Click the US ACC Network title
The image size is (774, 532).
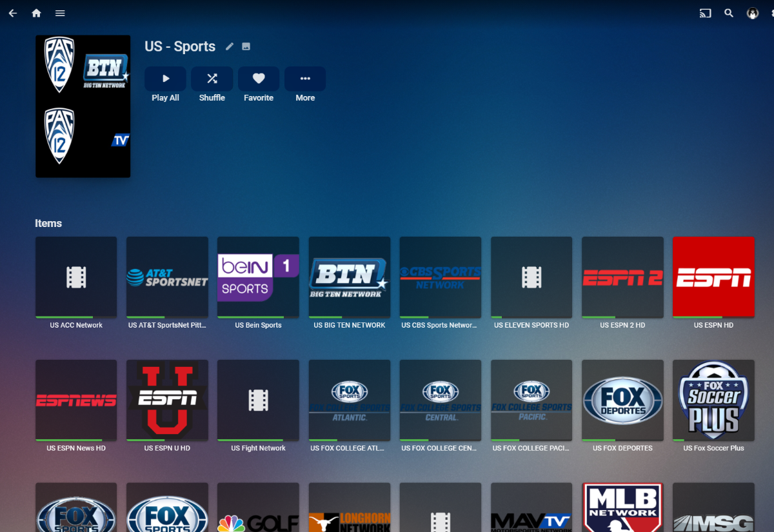[x=76, y=326]
